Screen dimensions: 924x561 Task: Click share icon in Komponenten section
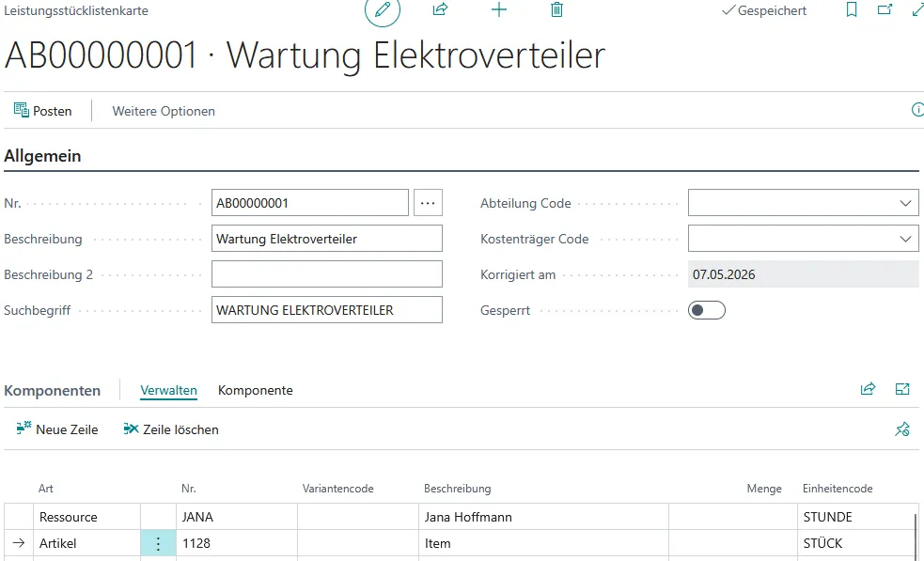coord(868,389)
